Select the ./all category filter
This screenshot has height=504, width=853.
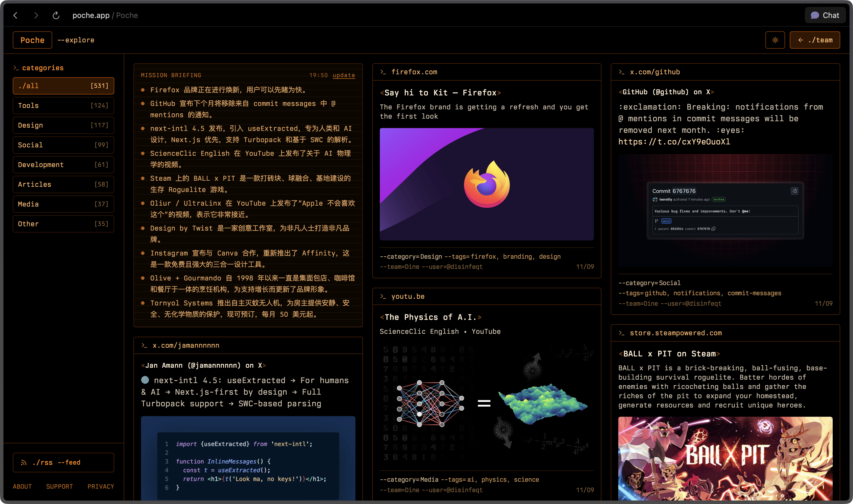(x=63, y=86)
